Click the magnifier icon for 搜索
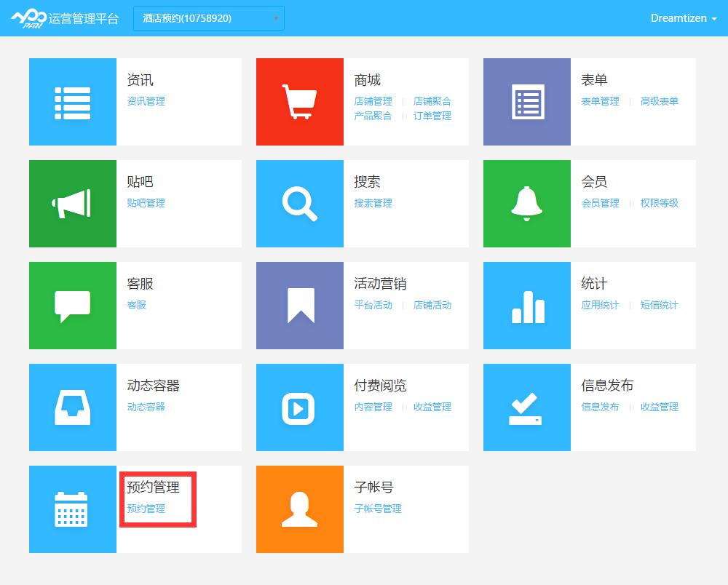This screenshot has width=728, height=585. [299, 204]
